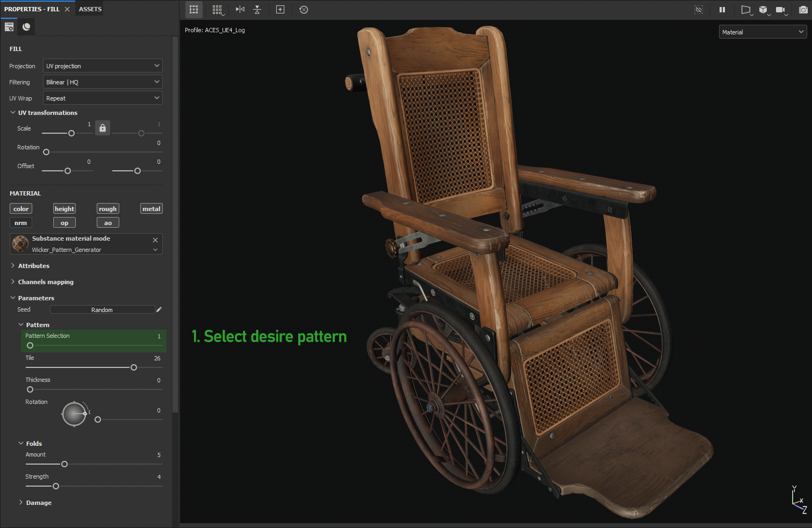Toggle the Scale lock icon
The width and height of the screenshot is (812, 528).
103,128
